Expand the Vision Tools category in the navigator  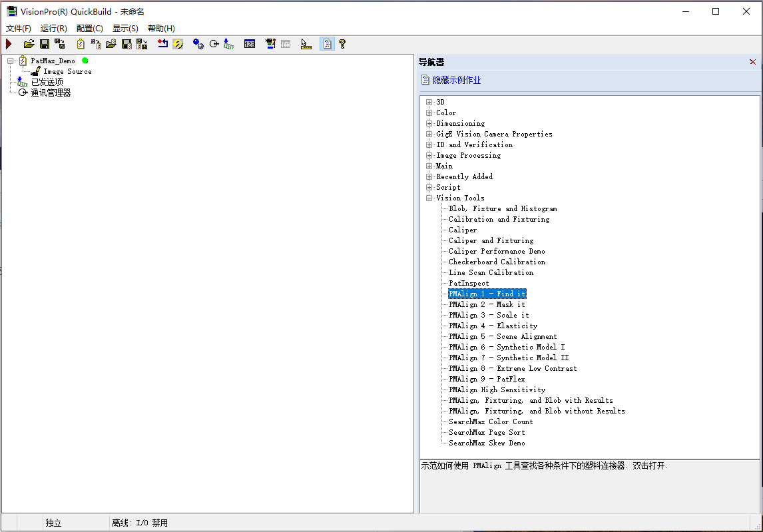428,197
